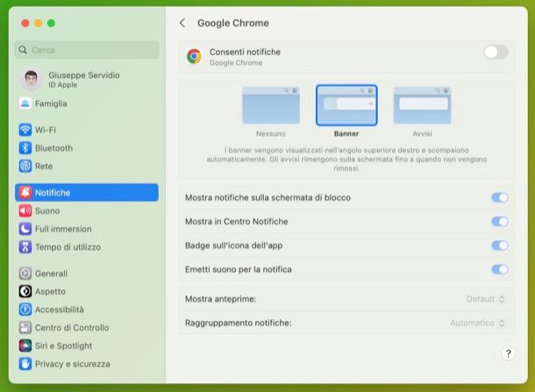Screen dimensions: 535x392
Task: Click the Privacy e sicurezza hand icon
Action: (x=25, y=364)
